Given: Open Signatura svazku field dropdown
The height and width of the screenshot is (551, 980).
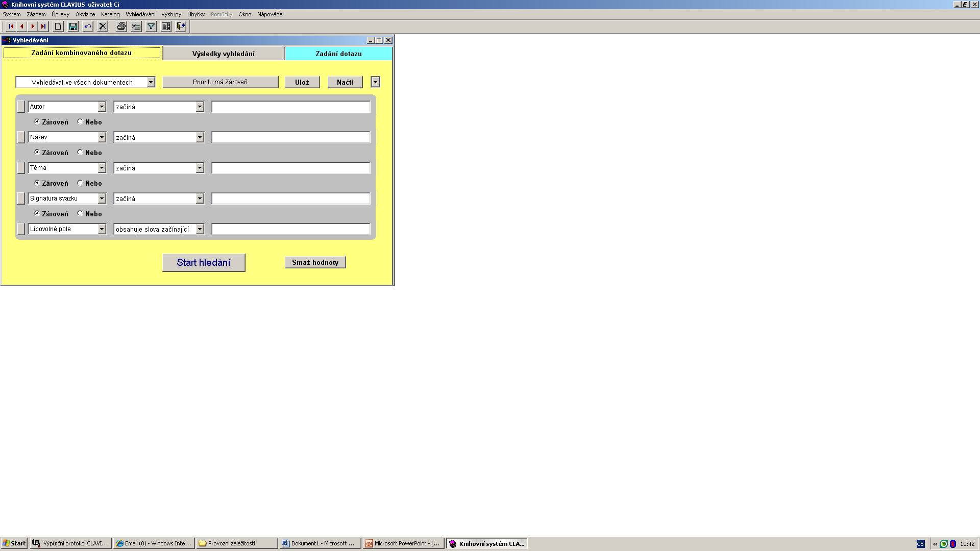Looking at the screenshot, I should [102, 198].
